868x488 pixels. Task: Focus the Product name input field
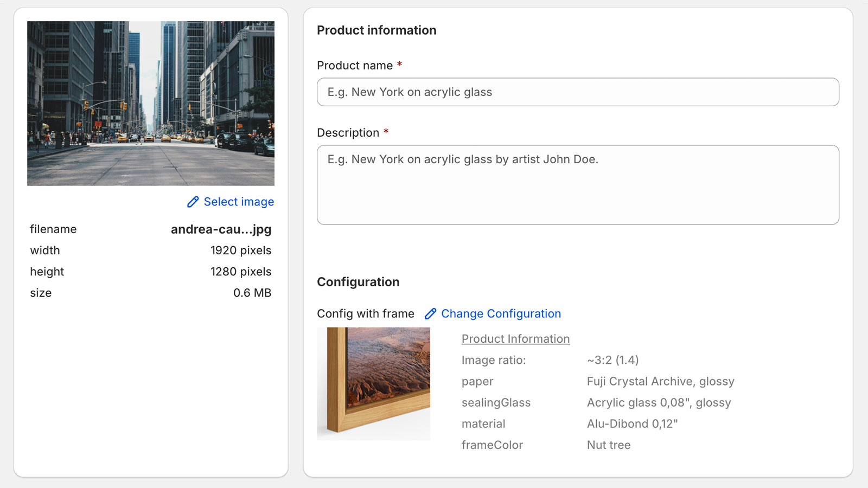(x=578, y=92)
